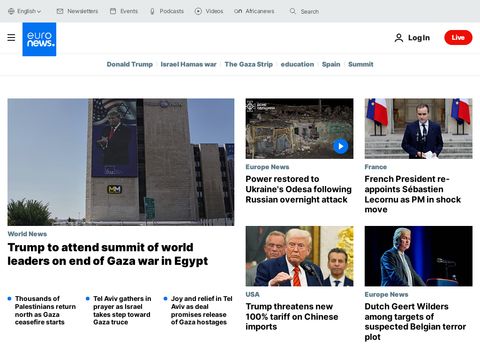Click the France category label
Screen dimensions: 480x360
point(376,167)
